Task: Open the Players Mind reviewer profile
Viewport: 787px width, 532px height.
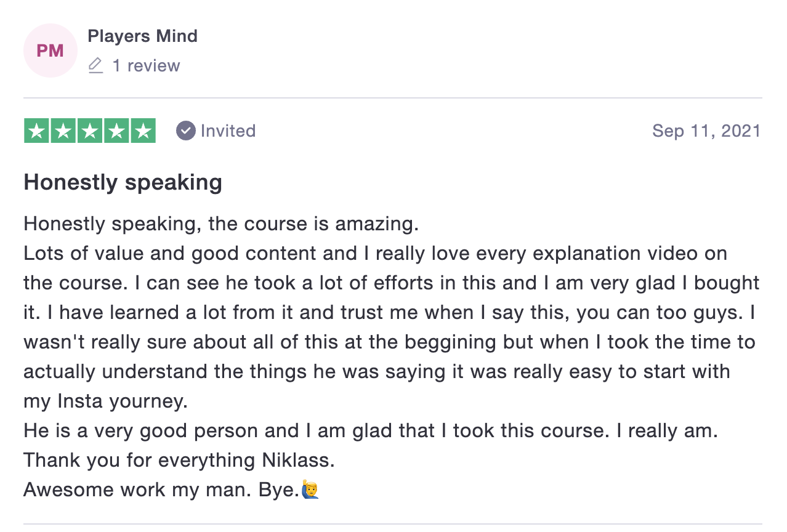Action: [142, 36]
